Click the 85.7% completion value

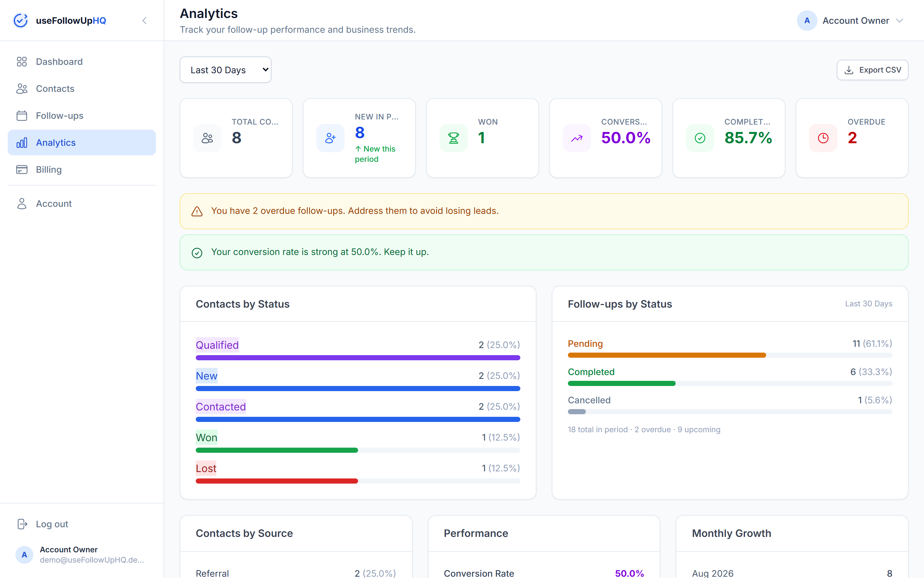click(749, 138)
